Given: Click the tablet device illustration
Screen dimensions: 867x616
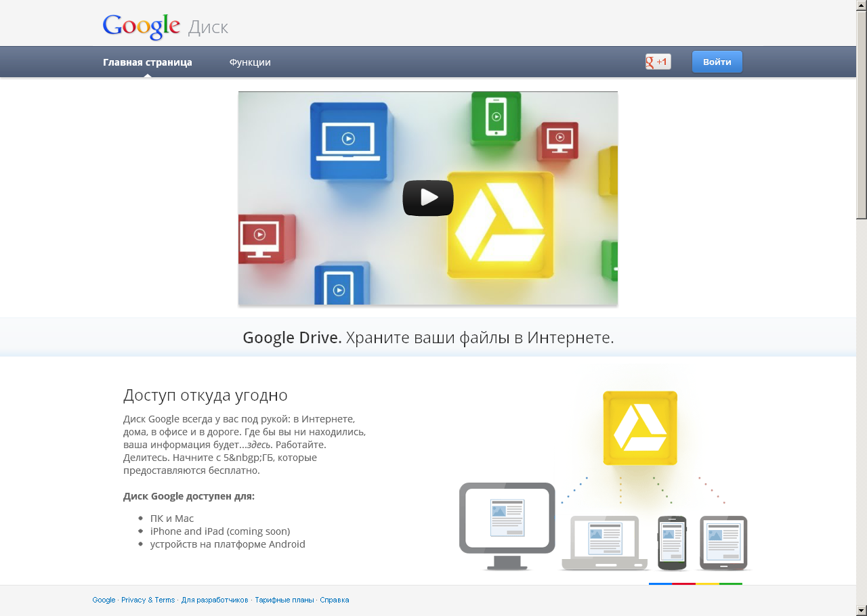Looking at the screenshot, I should (723, 543).
